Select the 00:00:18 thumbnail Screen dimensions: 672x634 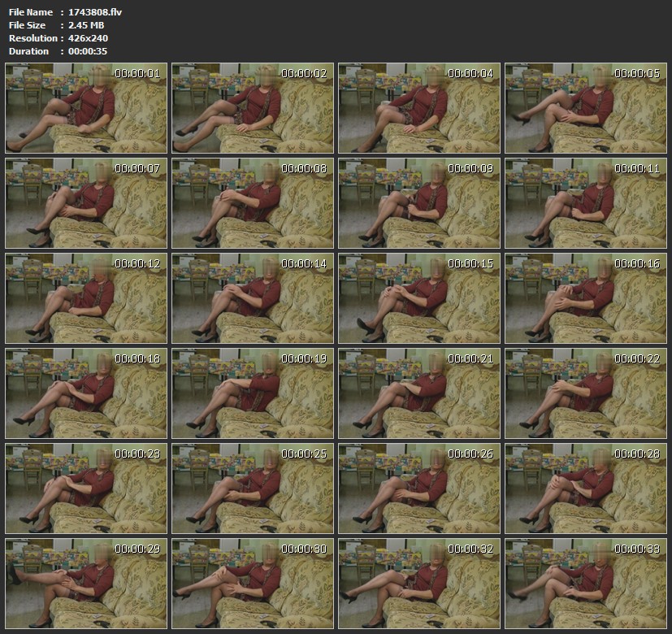point(86,393)
